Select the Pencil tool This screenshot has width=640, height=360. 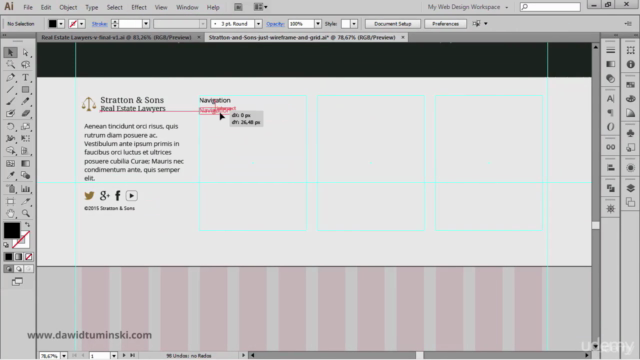tap(26, 101)
